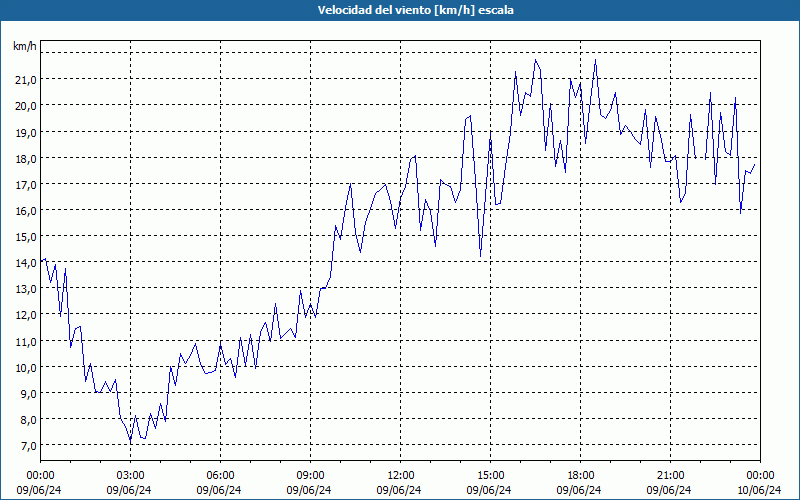This screenshot has width=800, height=500.
Task: Click the 15:00 time axis label
Action: pyautogui.click(x=490, y=476)
